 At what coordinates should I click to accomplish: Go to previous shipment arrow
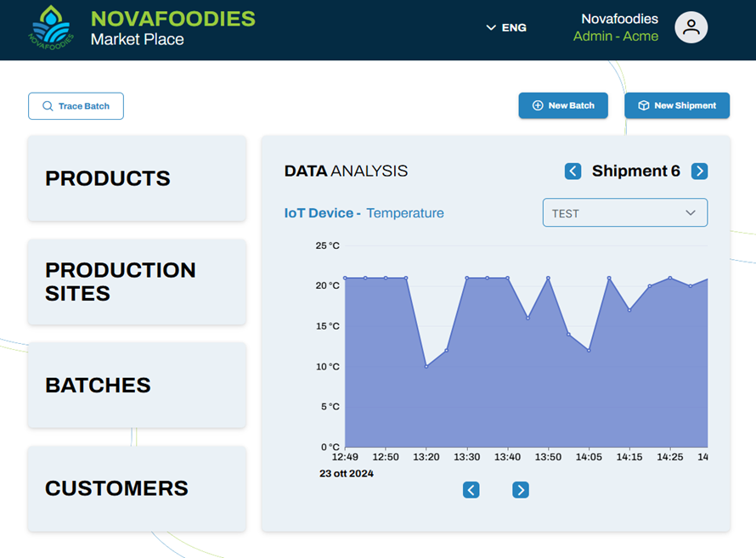click(x=573, y=171)
